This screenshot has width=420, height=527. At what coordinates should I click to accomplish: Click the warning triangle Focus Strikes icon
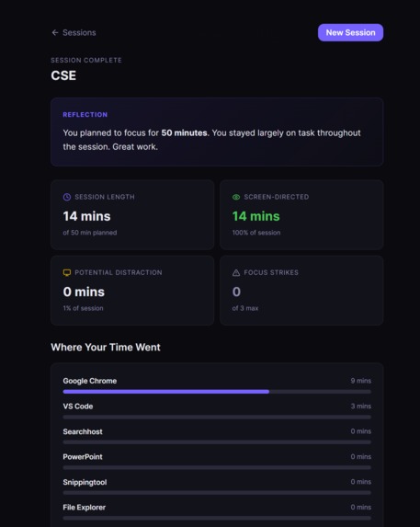click(x=236, y=272)
